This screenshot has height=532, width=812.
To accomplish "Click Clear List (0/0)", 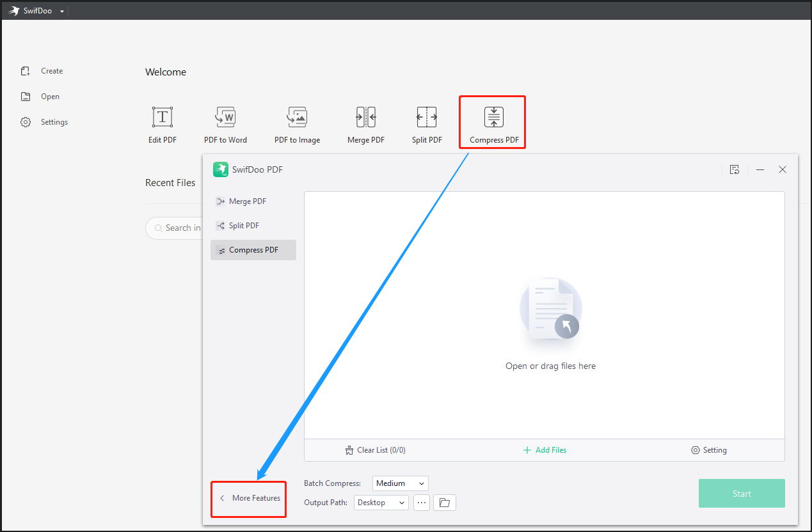I will click(x=375, y=450).
